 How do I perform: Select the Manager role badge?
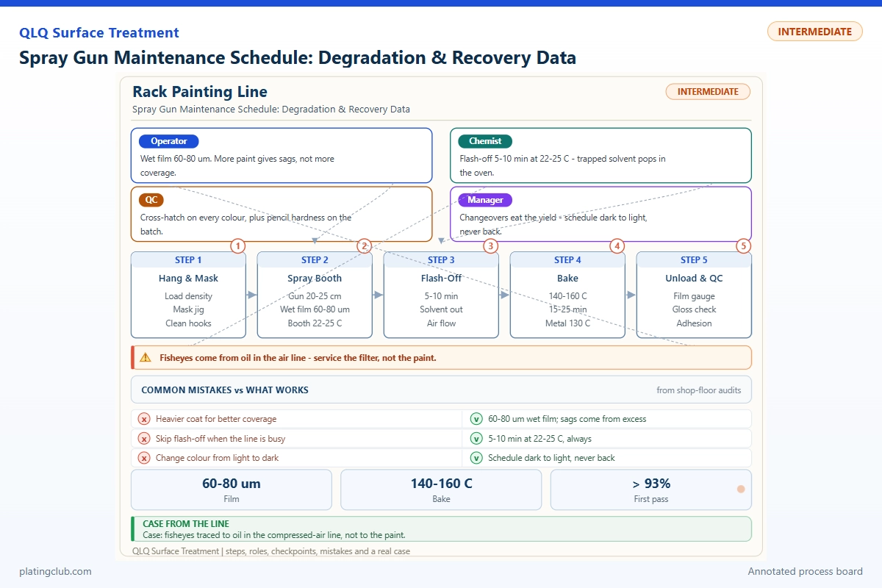485,200
